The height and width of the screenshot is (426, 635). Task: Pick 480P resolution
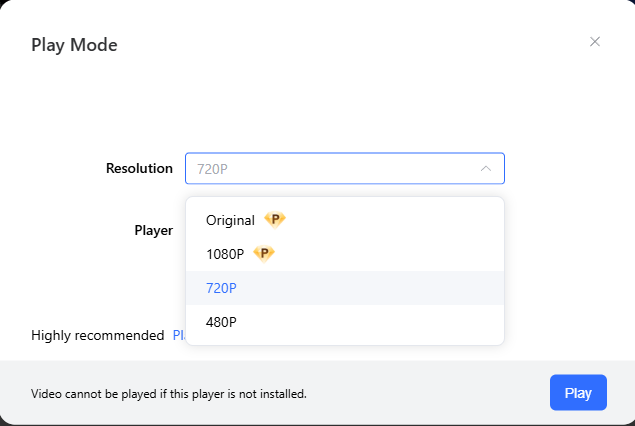tap(221, 322)
